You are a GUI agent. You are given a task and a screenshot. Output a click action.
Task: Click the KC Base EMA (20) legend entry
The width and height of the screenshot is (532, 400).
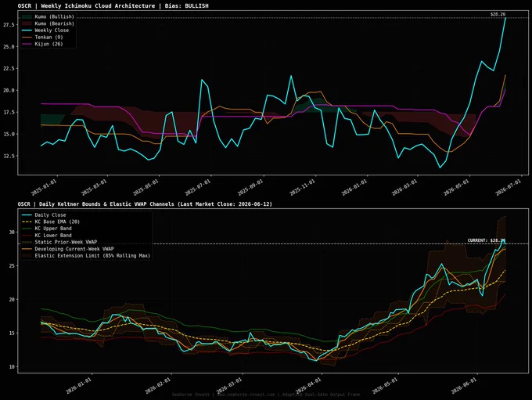point(51,222)
